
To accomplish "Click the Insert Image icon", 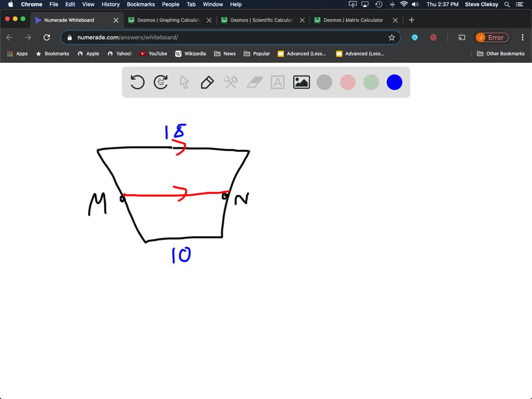I will pos(300,82).
